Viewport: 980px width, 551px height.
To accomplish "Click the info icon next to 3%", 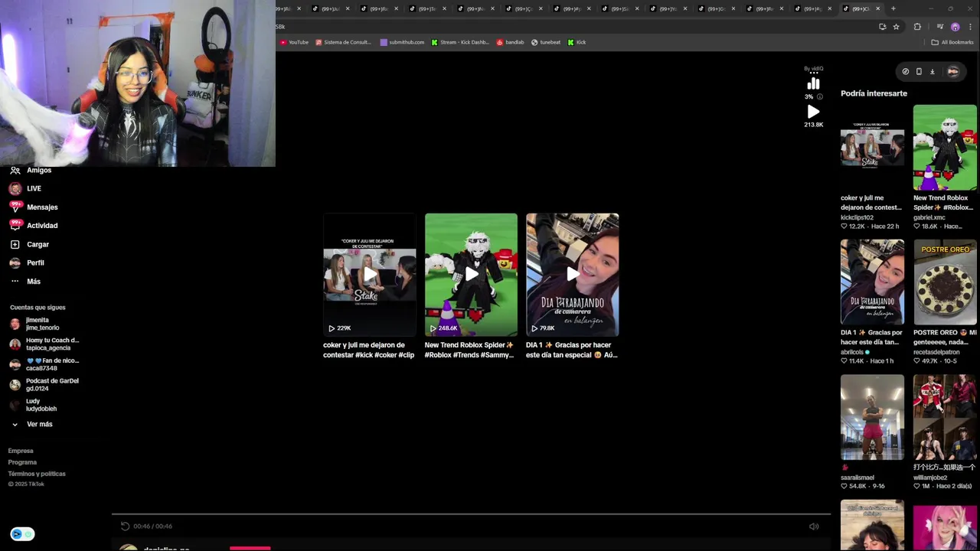I will tap(820, 96).
